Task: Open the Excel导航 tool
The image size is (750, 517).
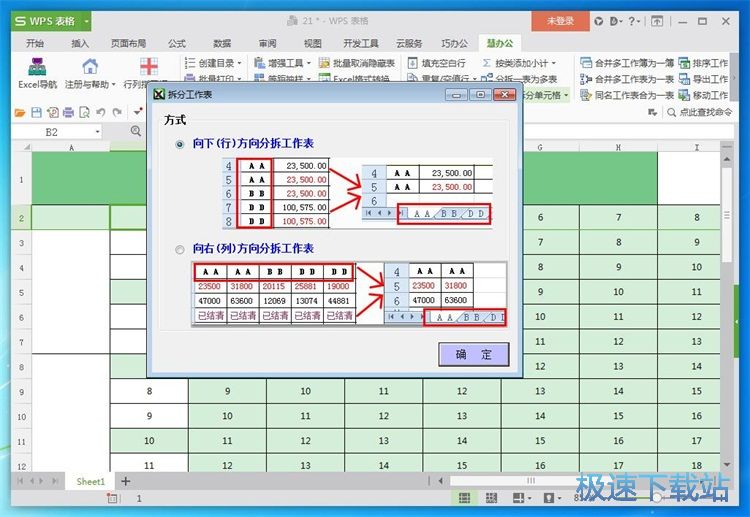Action: pos(37,73)
